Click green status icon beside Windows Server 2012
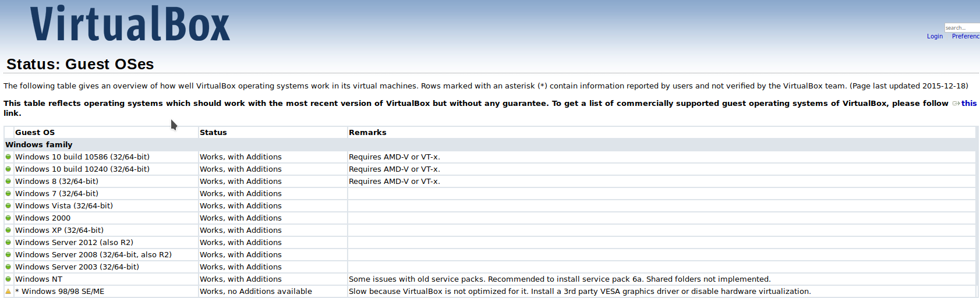 click(x=8, y=242)
